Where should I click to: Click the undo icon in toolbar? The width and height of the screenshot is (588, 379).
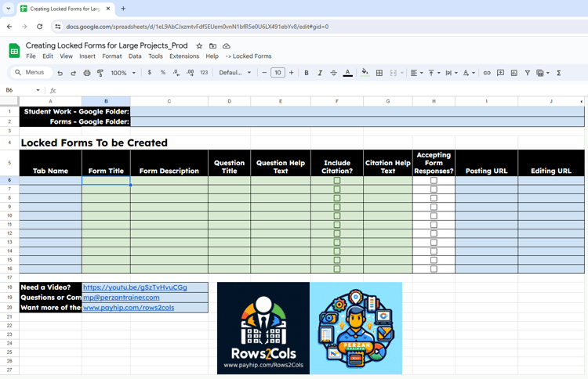tap(60, 73)
